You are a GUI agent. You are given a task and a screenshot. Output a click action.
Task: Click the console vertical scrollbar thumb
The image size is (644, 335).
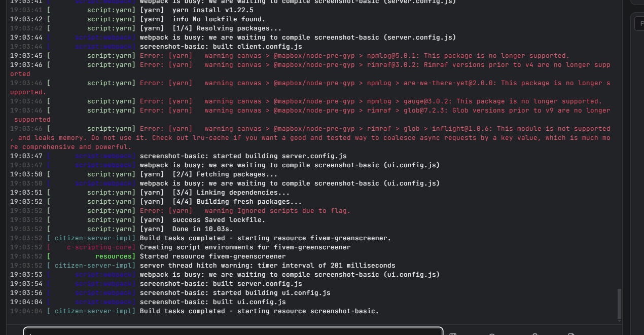point(619,304)
